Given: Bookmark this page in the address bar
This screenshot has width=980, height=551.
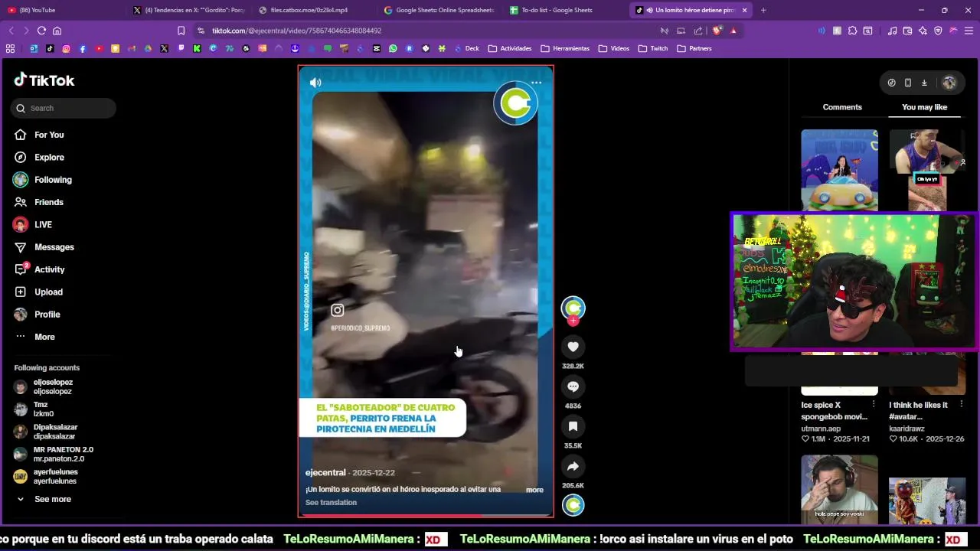Looking at the screenshot, I should tap(181, 31).
